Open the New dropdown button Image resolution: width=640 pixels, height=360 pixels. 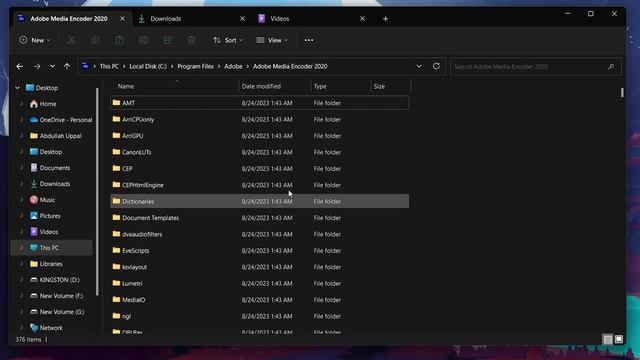(x=35, y=40)
